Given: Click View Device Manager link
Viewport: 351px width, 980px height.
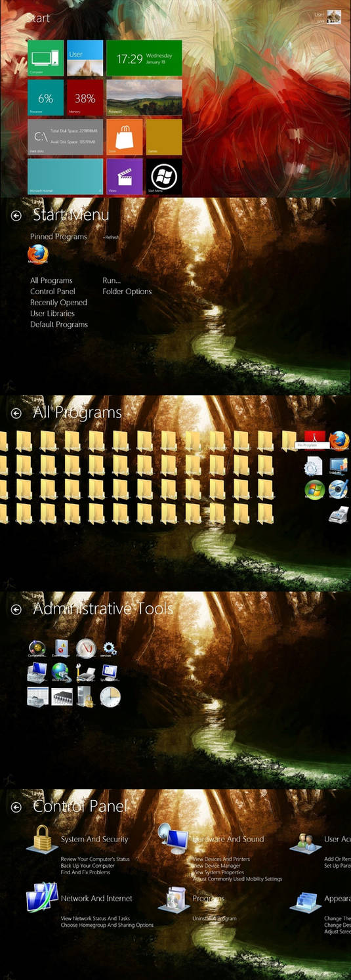Looking at the screenshot, I should click(217, 866).
